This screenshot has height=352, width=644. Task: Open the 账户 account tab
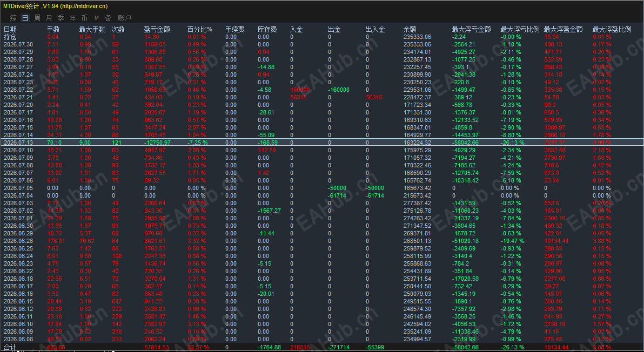tap(124, 18)
